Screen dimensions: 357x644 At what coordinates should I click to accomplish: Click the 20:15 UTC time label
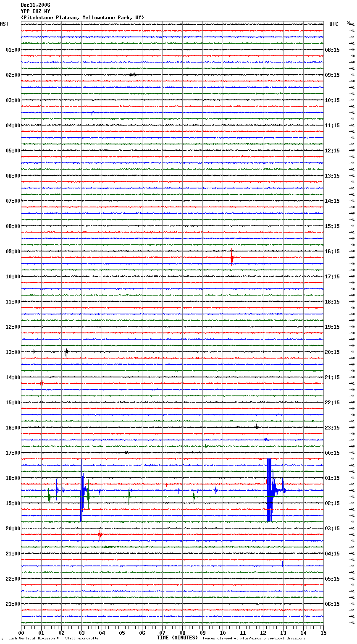(332, 352)
